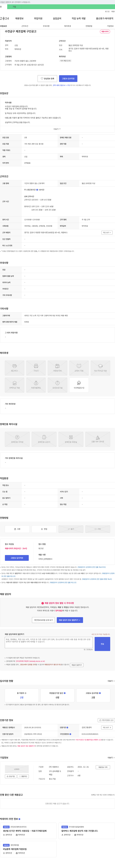Open the 실업급여 main menu
The width and height of the screenshot is (115, 868).
(57, 18)
